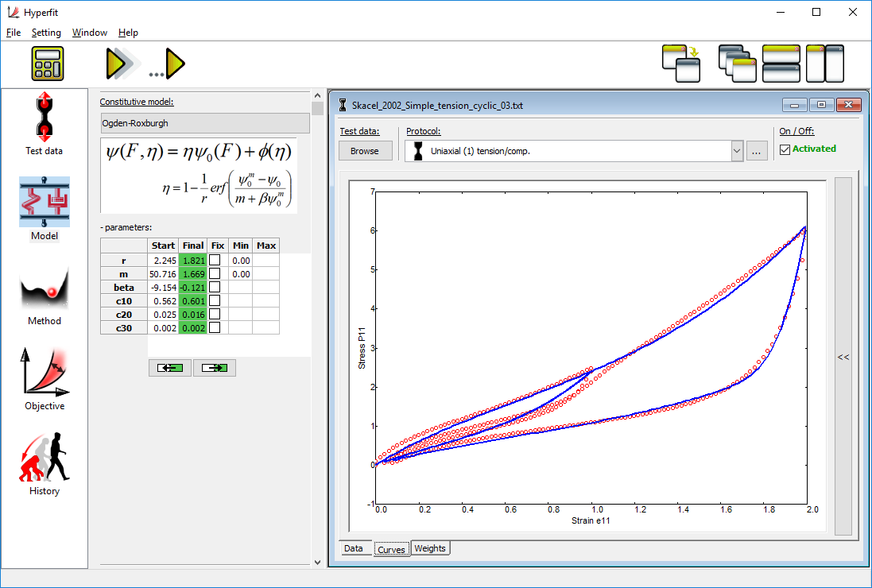Click the run-all fast-forward arrow icon
The width and height of the screenshot is (872, 588).
pos(119,64)
